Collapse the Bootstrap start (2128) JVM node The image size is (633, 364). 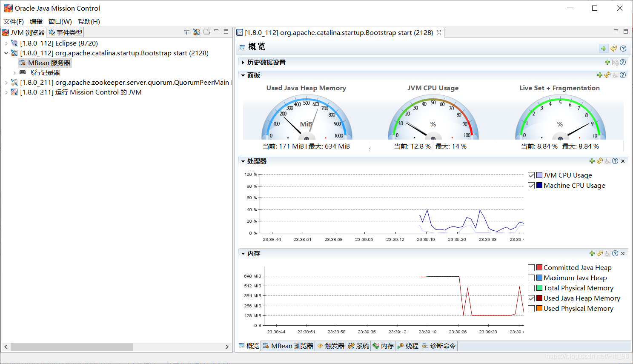(x=6, y=53)
